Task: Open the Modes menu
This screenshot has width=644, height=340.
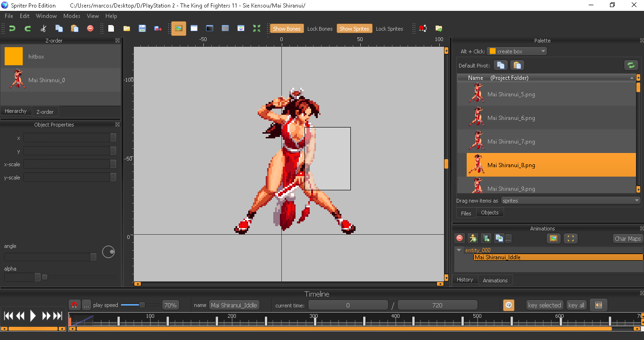Action: point(72,16)
